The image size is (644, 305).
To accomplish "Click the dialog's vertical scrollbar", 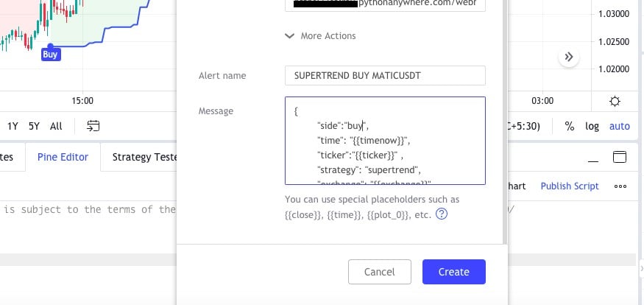I will click(505, 122).
